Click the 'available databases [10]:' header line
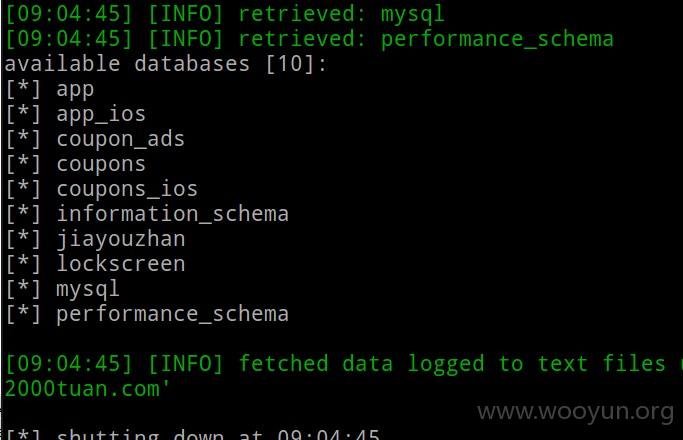The image size is (683, 440). pyautogui.click(x=166, y=64)
